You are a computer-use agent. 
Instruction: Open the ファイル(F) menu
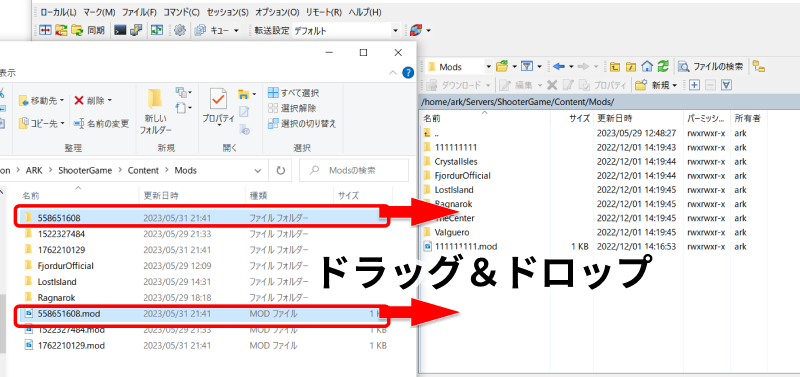[x=139, y=12]
